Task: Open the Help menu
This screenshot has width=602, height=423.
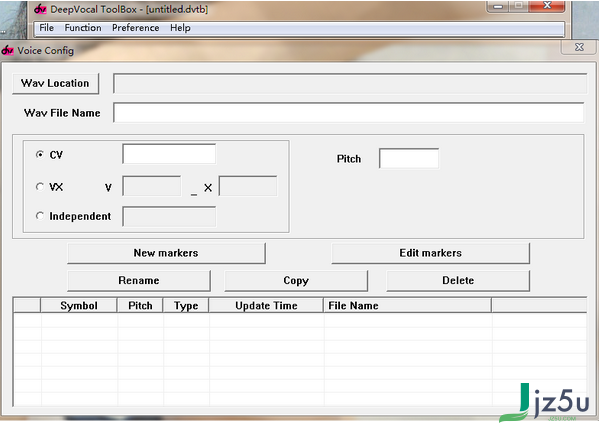Action: 180,28
